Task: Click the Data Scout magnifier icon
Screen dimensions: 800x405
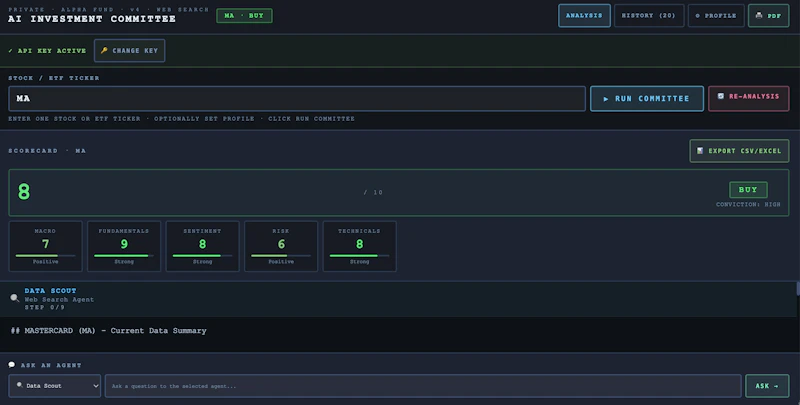Action: coord(15,298)
